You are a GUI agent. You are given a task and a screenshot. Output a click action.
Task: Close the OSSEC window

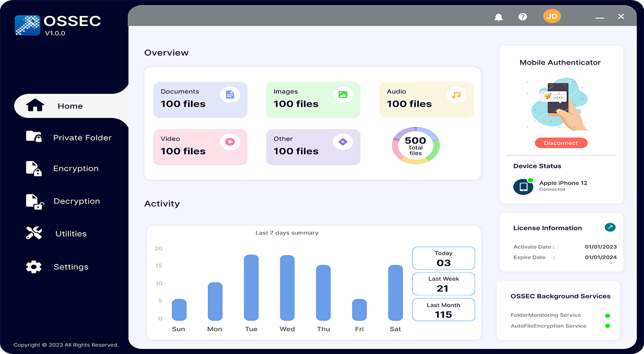[x=621, y=17]
